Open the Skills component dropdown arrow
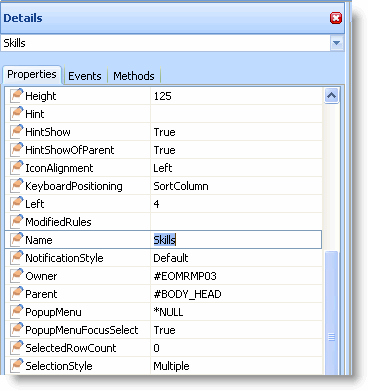368x391 pixels. pyautogui.click(x=337, y=43)
